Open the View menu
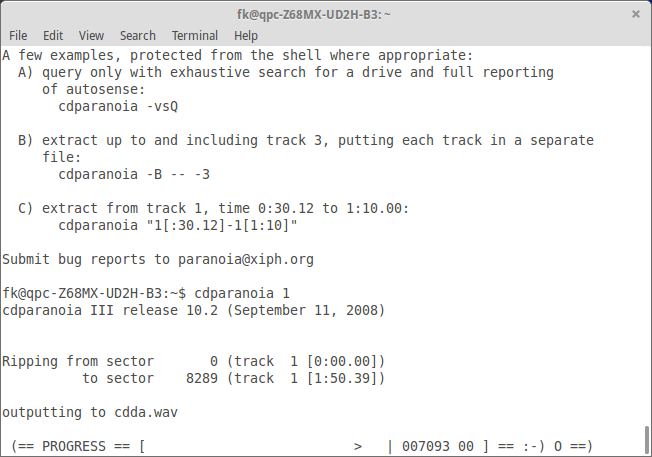 pyautogui.click(x=91, y=36)
